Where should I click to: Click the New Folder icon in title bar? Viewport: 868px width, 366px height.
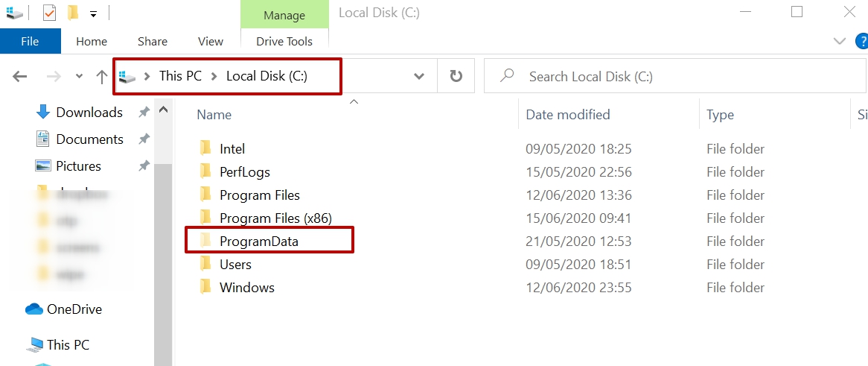(72, 13)
